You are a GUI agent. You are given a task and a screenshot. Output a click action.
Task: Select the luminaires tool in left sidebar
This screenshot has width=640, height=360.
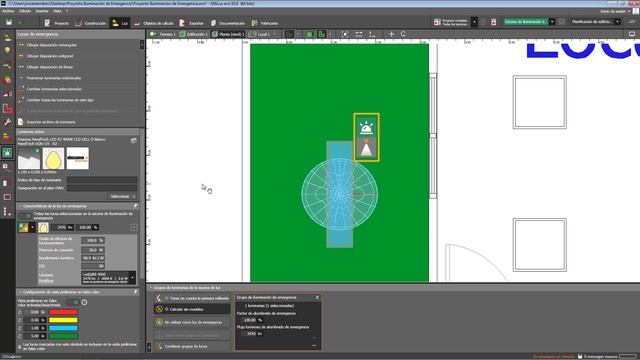point(7,37)
